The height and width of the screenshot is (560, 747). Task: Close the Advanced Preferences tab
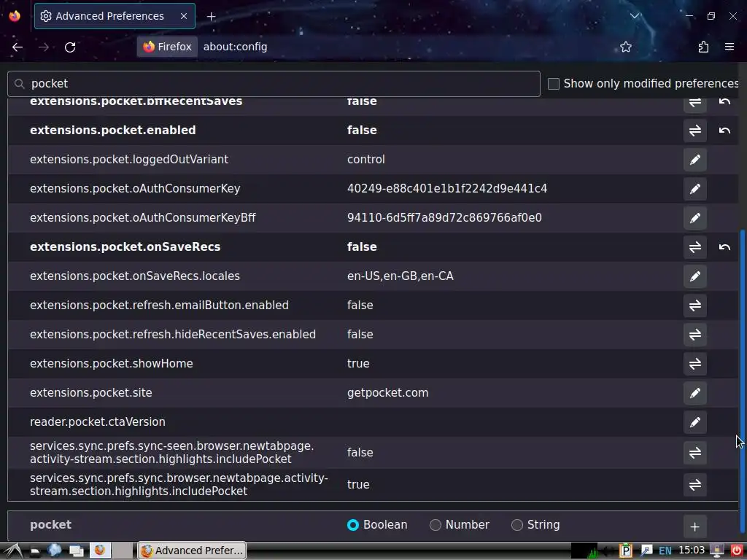click(183, 16)
